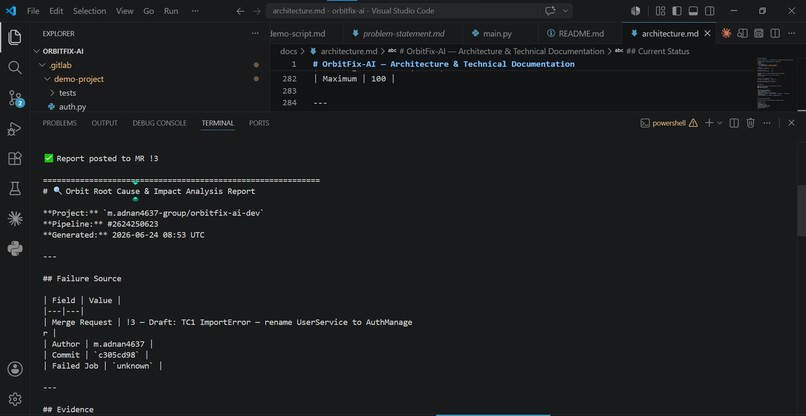The width and height of the screenshot is (806, 416).
Task: Click the command center search box
Action: coord(404,11)
